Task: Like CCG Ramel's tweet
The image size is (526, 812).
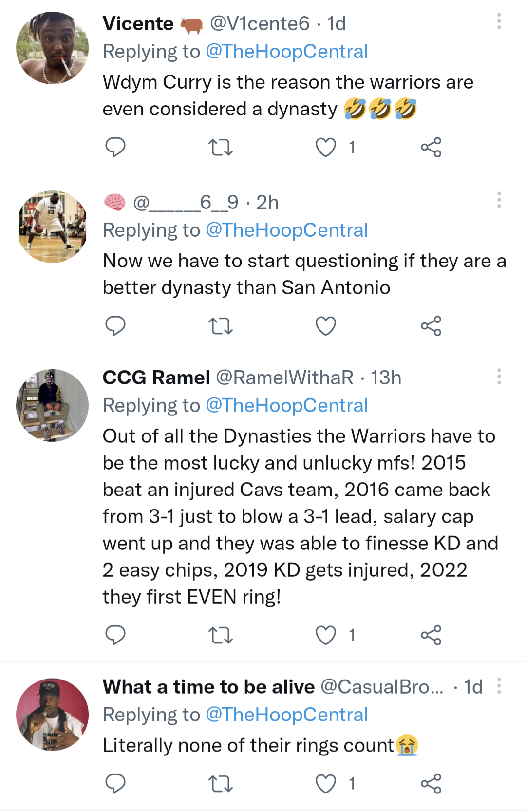Action: (326, 635)
